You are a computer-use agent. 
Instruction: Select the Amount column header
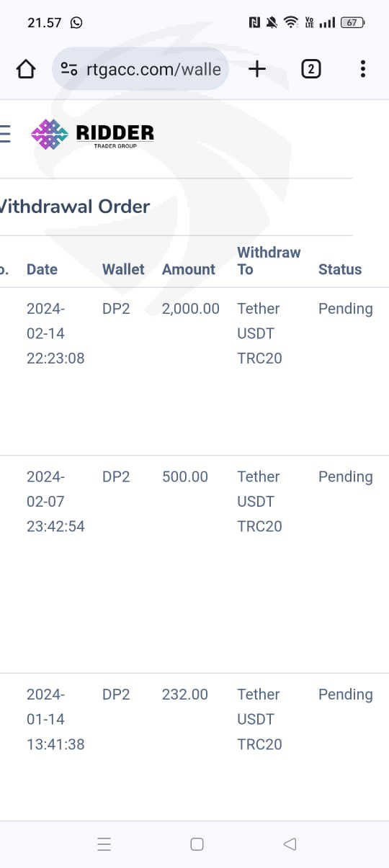point(189,269)
